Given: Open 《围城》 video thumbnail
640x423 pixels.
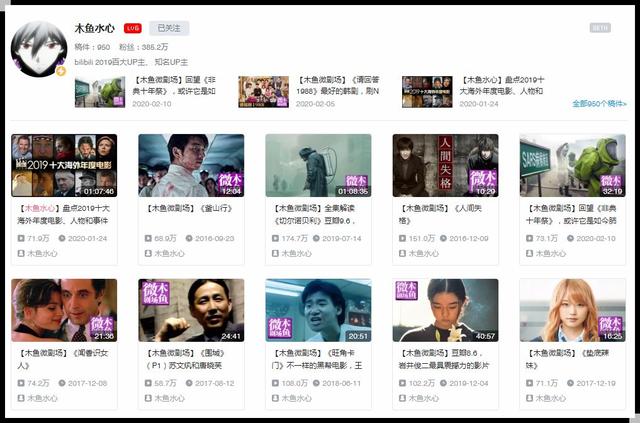Looking at the screenshot, I should (x=191, y=310).
